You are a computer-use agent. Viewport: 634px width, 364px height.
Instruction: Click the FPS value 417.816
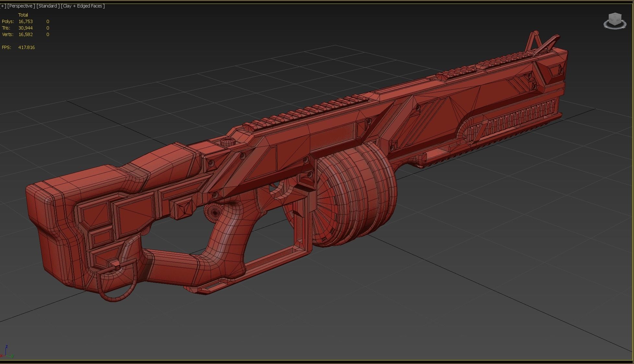27,47
